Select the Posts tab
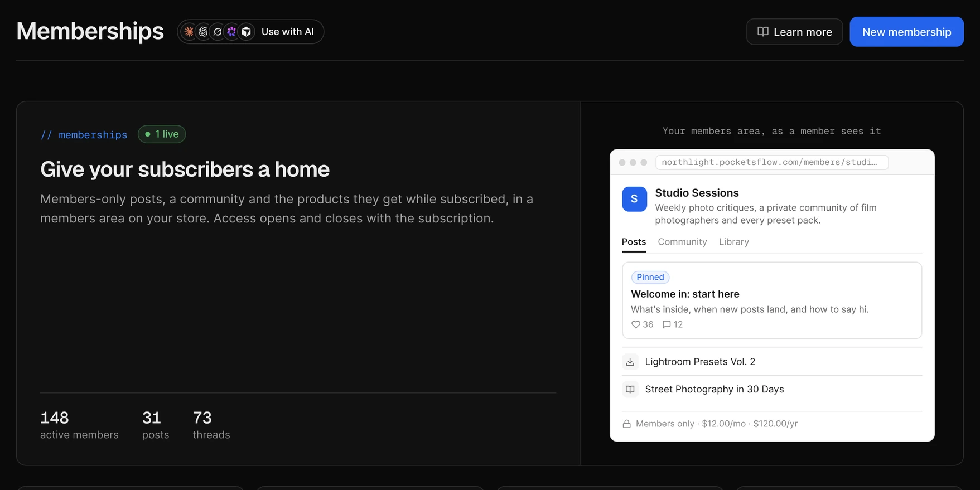 click(634, 242)
